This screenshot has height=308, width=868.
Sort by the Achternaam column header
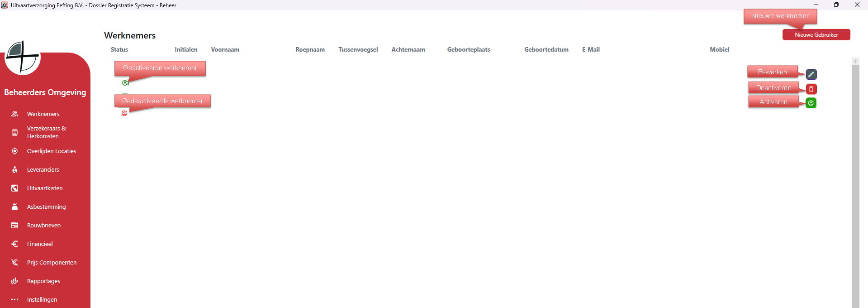(408, 50)
